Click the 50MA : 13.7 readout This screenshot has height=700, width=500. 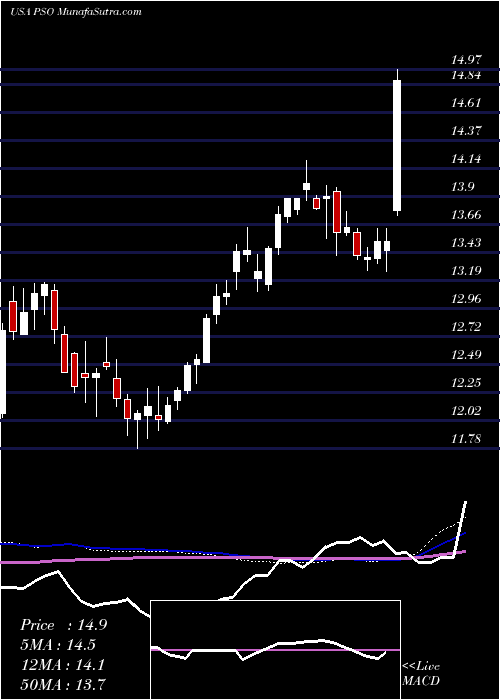(64, 685)
